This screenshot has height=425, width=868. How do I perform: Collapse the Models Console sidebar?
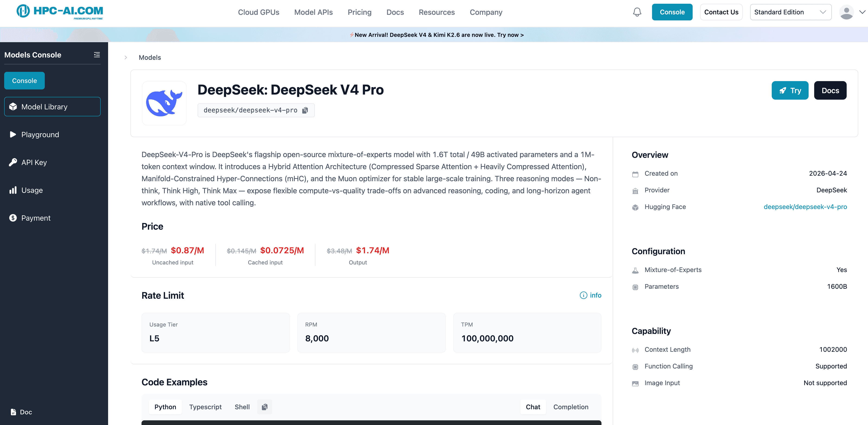click(97, 54)
